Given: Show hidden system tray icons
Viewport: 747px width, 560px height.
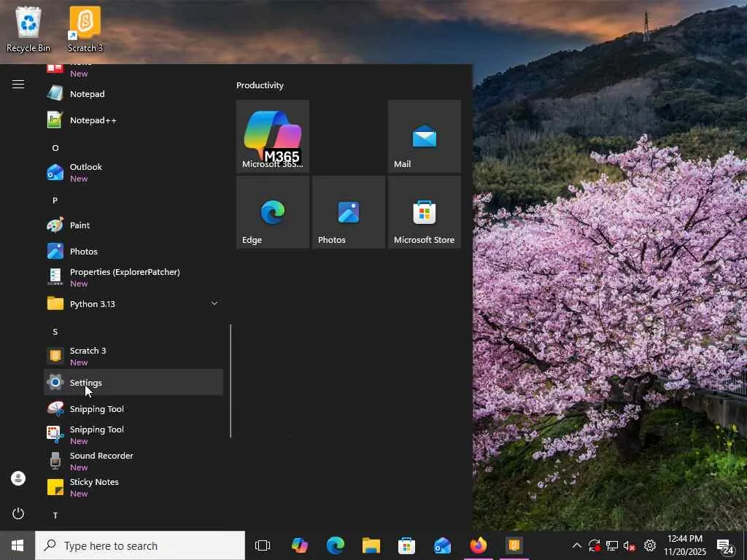Looking at the screenshot, I should point(576,545).
